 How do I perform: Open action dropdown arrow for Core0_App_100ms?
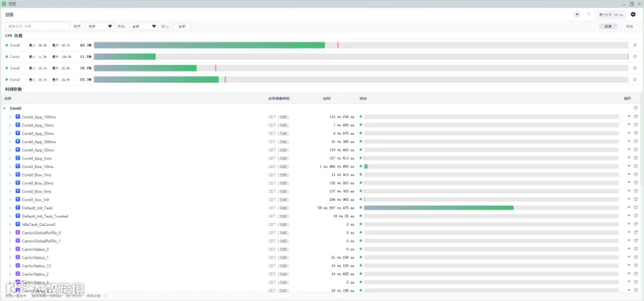pos(629,117)
